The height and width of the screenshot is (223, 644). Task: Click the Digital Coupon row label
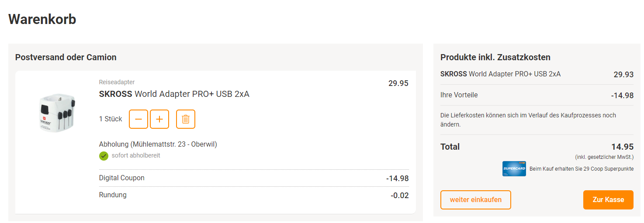[121, 178]
